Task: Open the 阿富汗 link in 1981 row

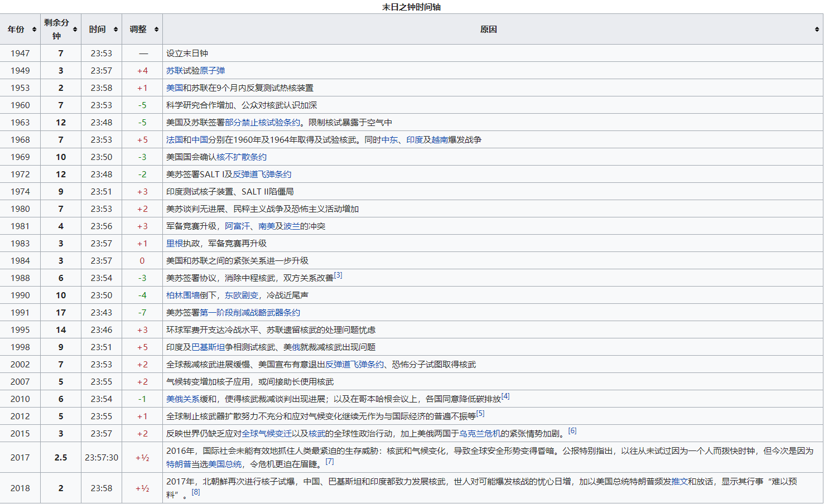Action: [237, 226]
